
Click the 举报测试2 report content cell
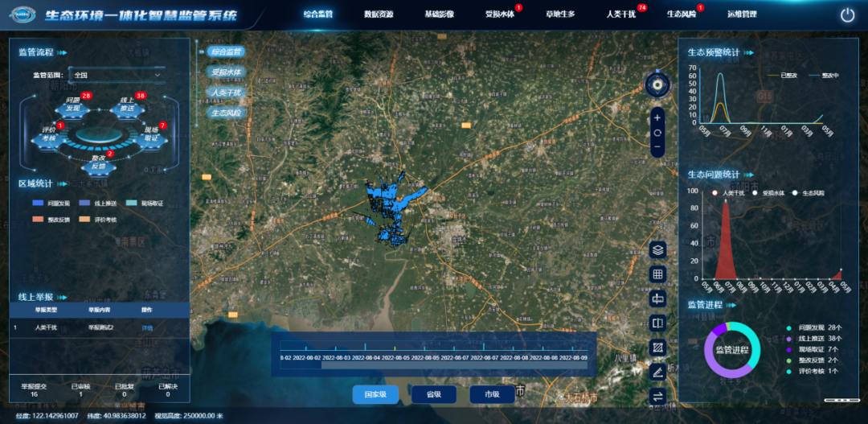[100, 328]
